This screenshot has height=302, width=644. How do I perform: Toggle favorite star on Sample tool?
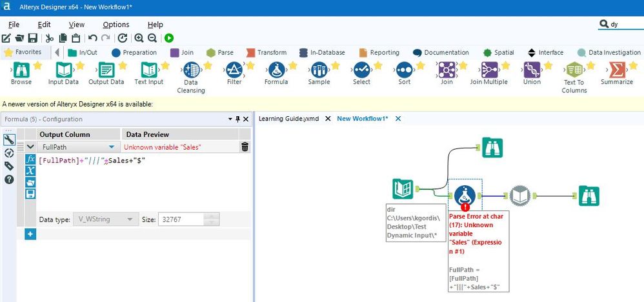click(x=335, y=65)
